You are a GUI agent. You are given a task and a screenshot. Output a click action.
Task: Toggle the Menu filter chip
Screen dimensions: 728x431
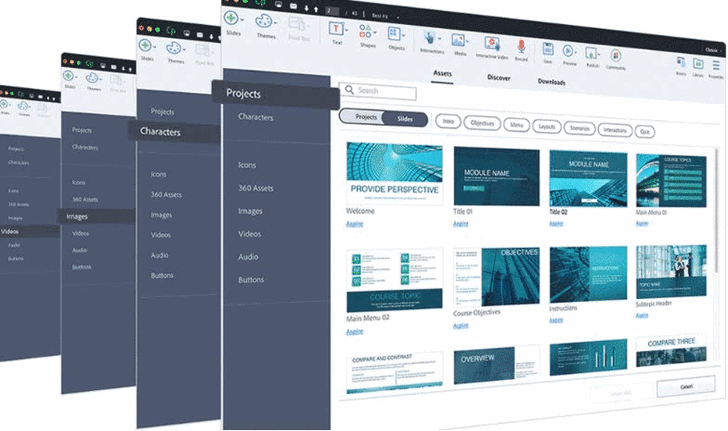pyautogui.click(x=516, y=125)
